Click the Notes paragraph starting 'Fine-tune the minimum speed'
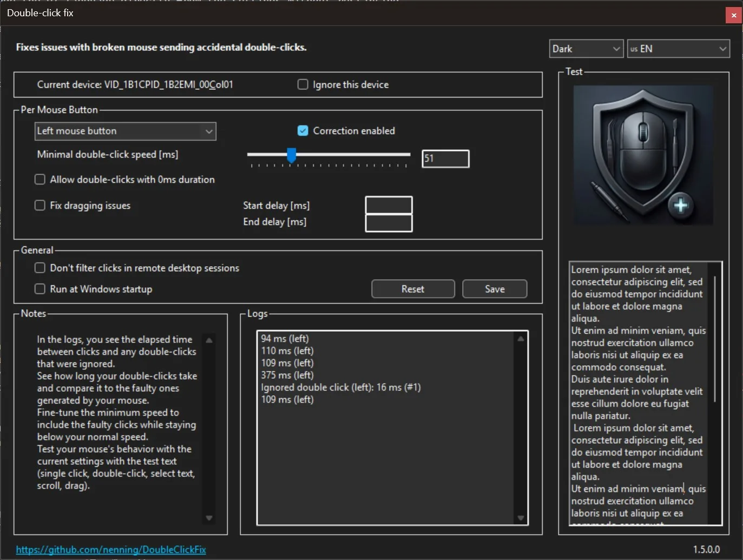743x560 pixels. [x=116, y=425]
